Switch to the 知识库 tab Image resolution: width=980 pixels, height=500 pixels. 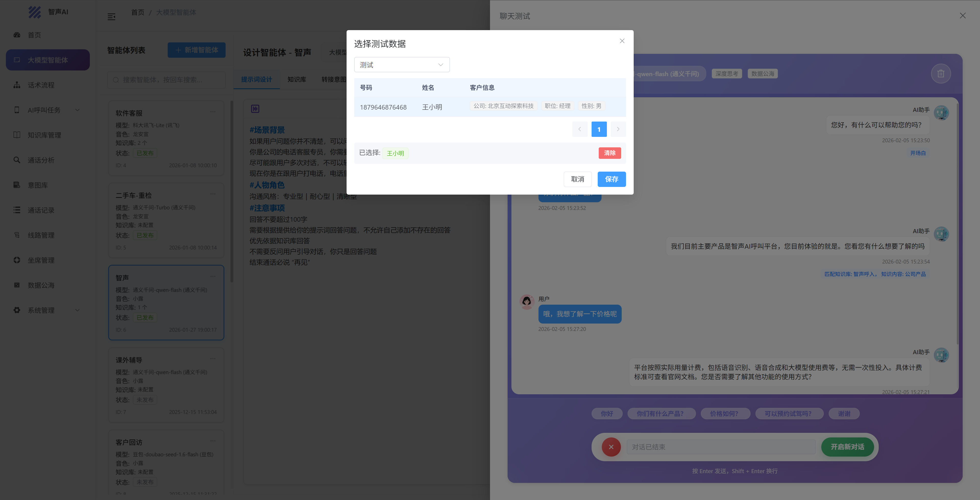[x=296, y=79]
